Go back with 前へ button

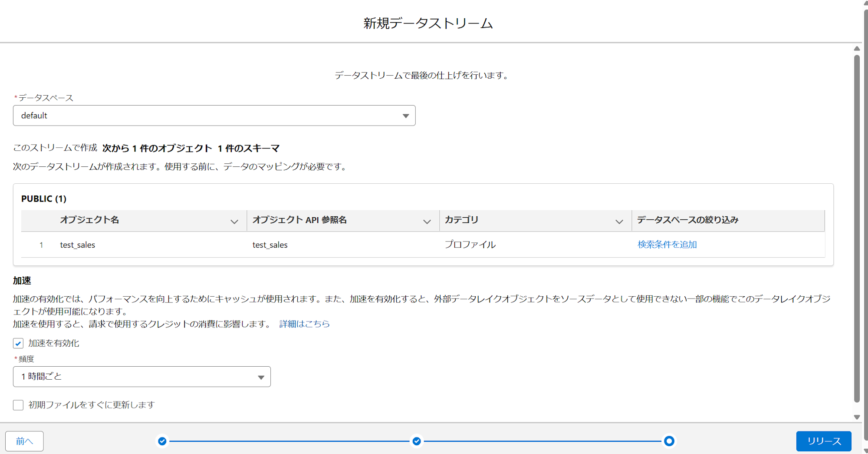coord(24,441)
